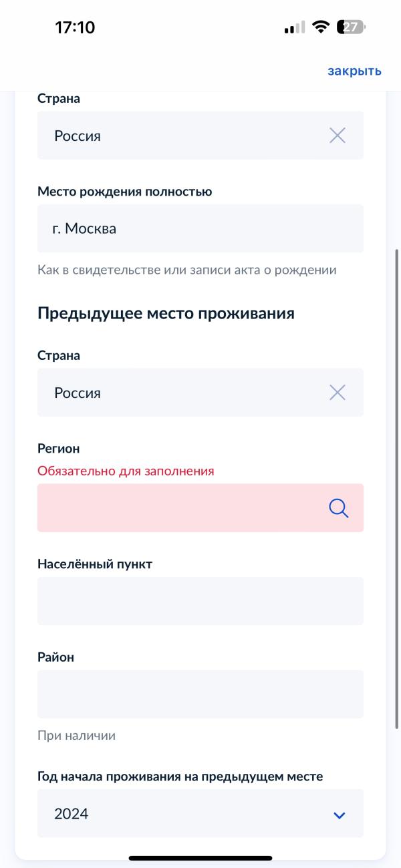Clear the birth country Россия field
401x868 pixels.
pos(338,136)
